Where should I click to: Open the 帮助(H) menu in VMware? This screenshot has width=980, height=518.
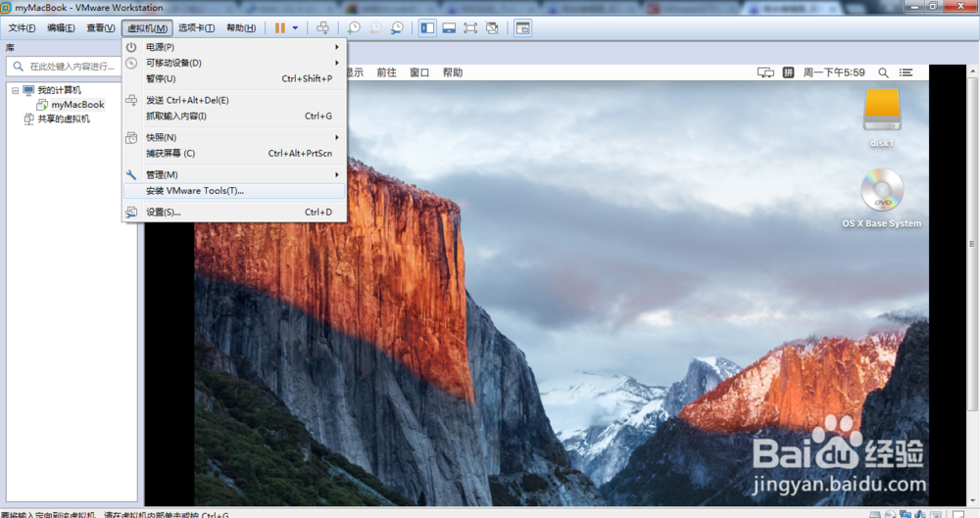point(241,28)
